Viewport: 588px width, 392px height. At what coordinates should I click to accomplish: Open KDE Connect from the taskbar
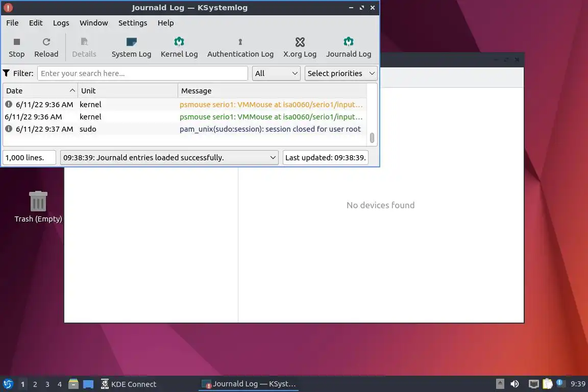[129, 384]
